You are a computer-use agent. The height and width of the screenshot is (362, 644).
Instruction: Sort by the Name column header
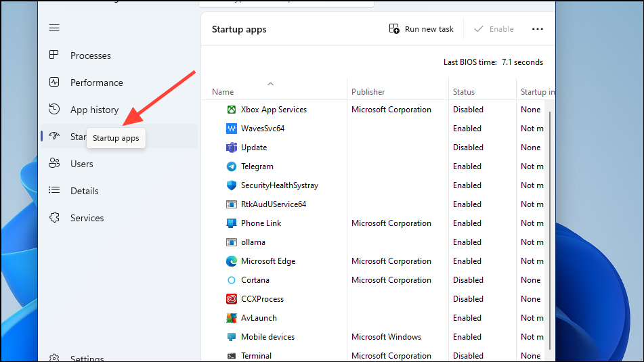point(223,92)
